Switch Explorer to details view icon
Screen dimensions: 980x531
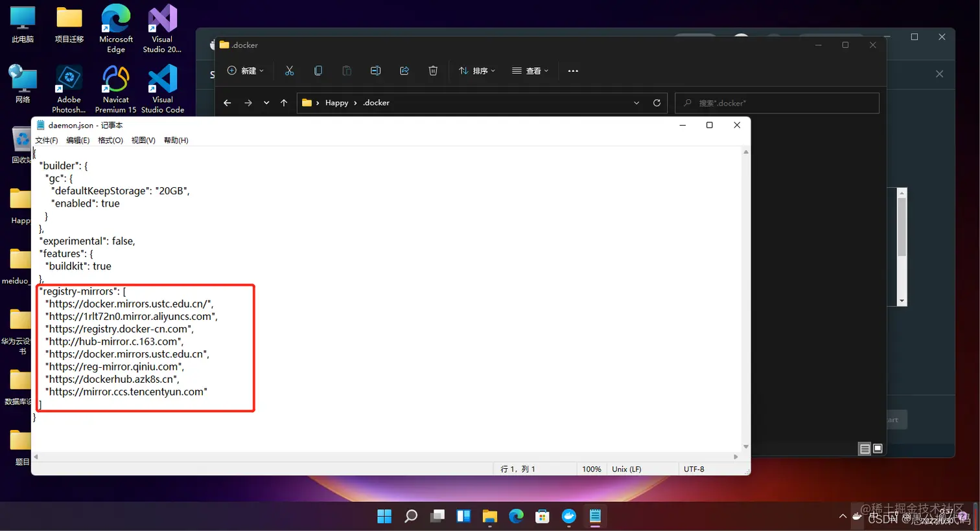[x=865, y=449]
